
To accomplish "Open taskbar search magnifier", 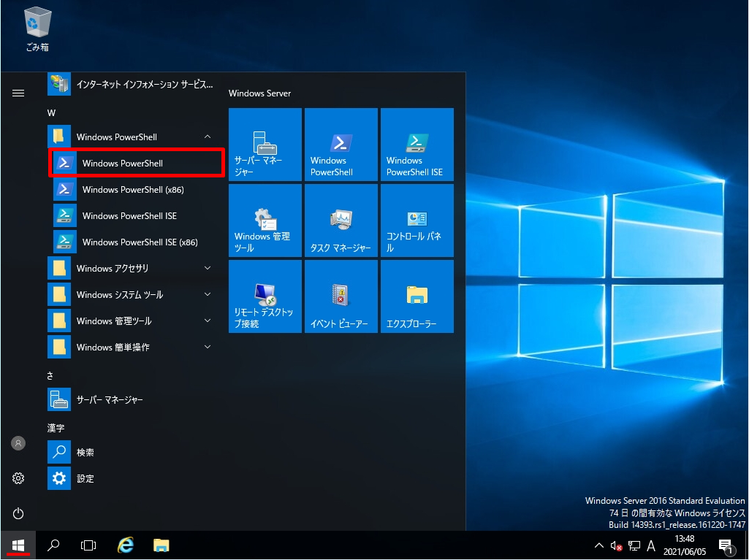I will (53, 545).
